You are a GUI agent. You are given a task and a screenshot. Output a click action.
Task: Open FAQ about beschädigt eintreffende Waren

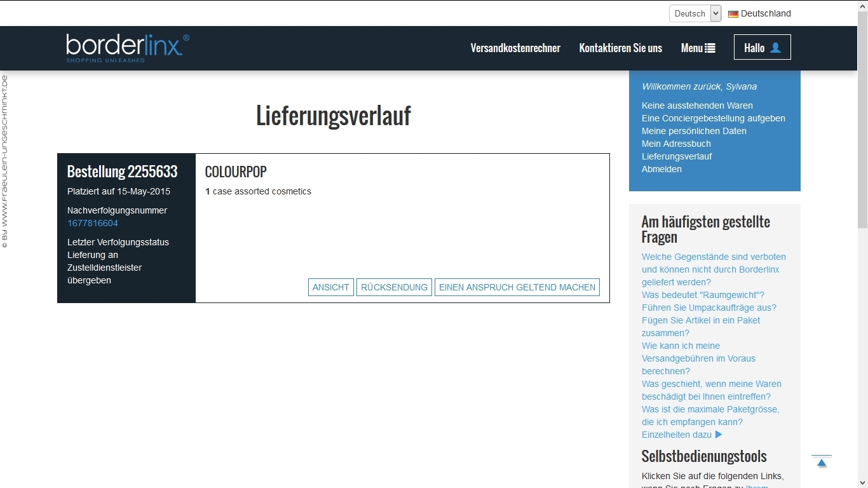[712, 390]
